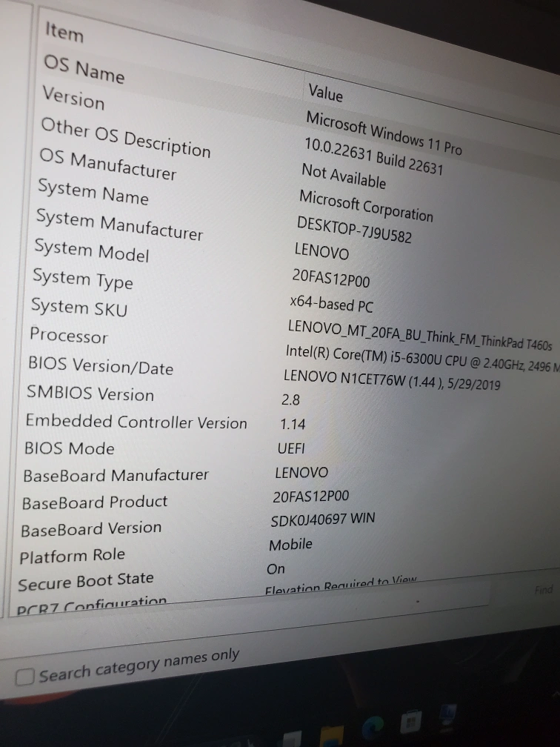Check 'Search category names only' checkbox
Screen dimensions: 560x747
[26, 677]
